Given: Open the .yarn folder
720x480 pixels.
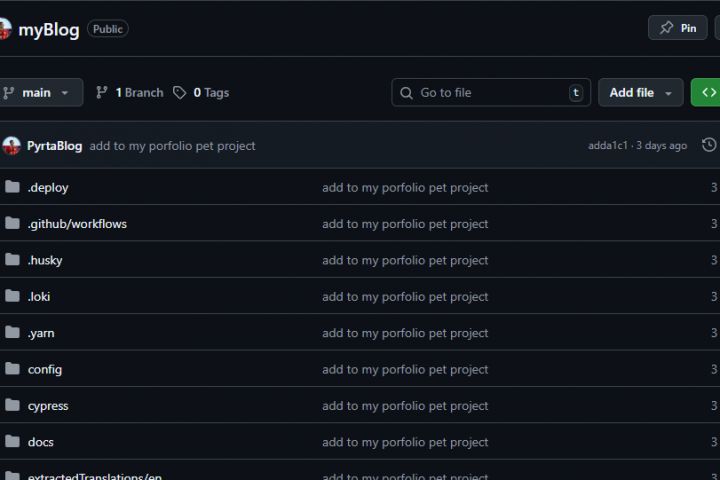Looking at the screenshot, I should [x=41, y=333].
